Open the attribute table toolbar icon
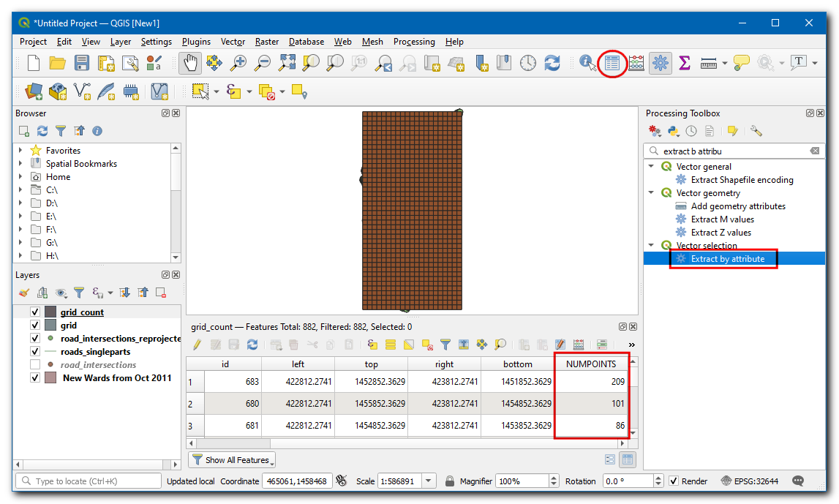The image size is (839, 504). pyautogui.click(x=612, y=64)
